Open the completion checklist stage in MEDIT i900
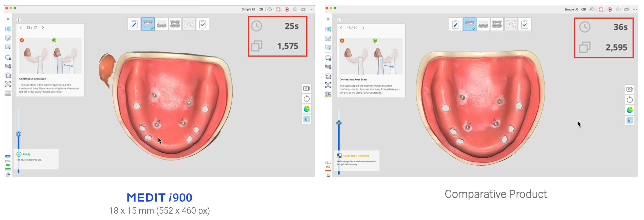The image size is (644, 220). (203, 24)
